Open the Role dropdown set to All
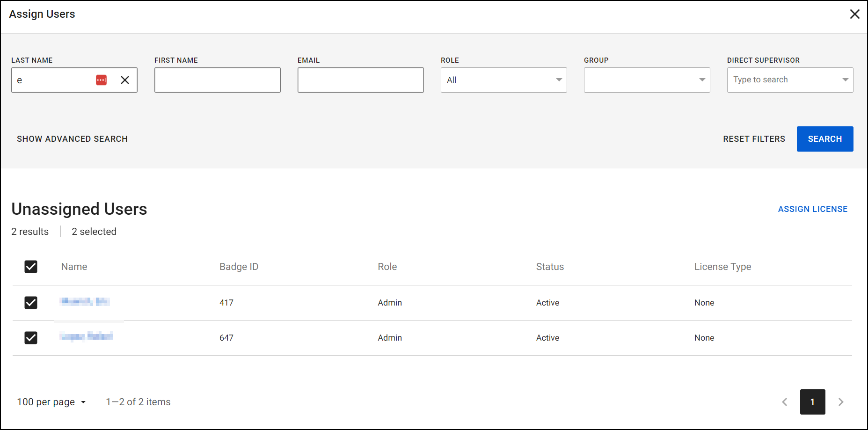 [x=503, y=80]
